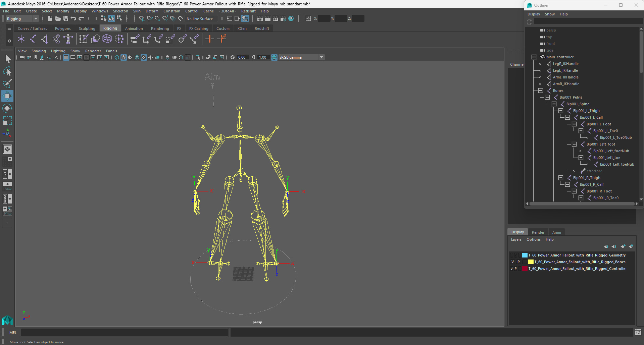
Task: Click the cyan color swatch of Geometry layer
Action: click(x=525, y=255)
